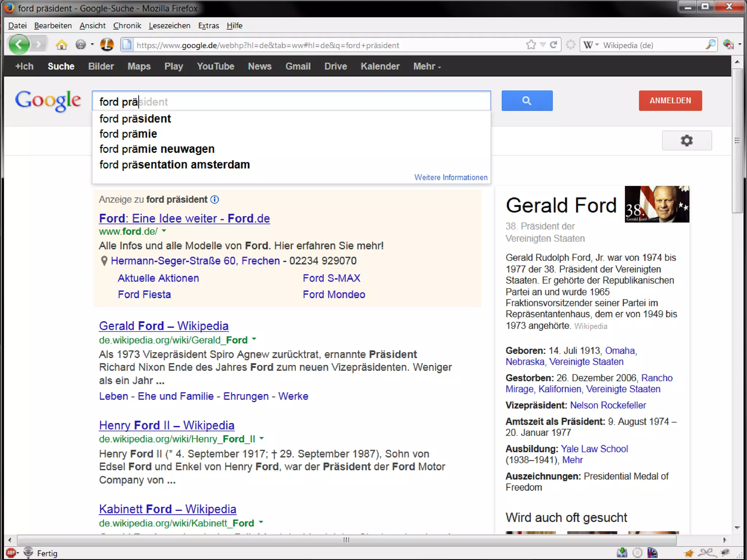The width and height of the screenshot is (747, 560).
Task: Expand options arrow for Gerald_Ford Wikipedia URL
Action: (254, 339)
